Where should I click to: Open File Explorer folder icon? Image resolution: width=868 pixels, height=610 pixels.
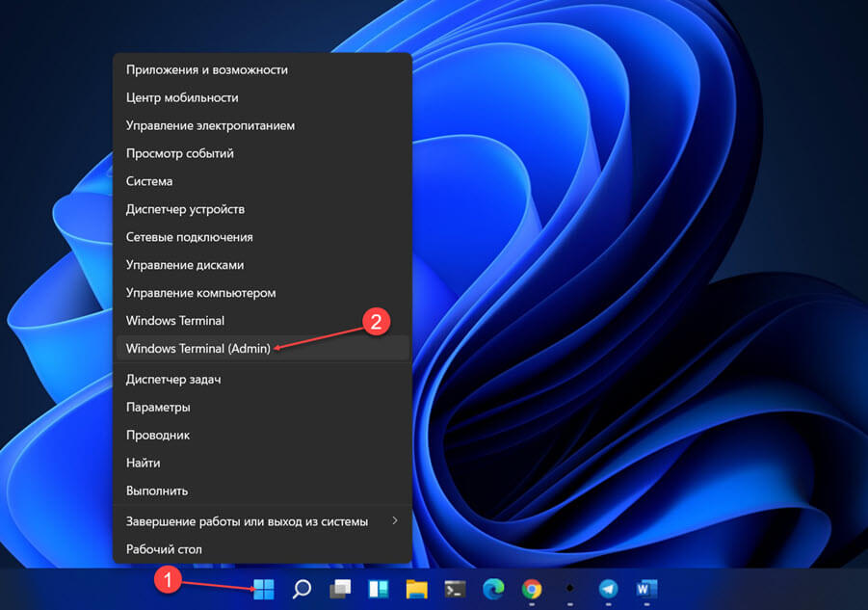pos(417,589)
